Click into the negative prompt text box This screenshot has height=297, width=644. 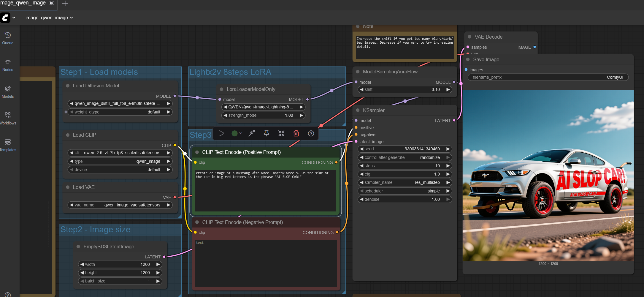coord(266,263)
